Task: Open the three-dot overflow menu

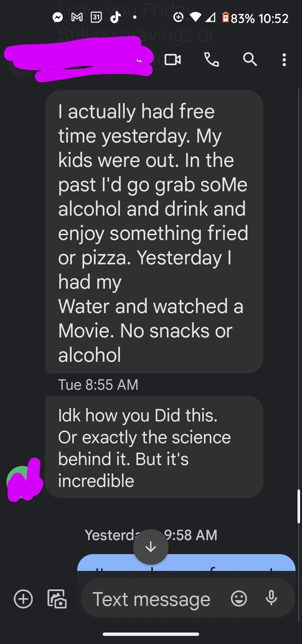Action: pyautogui.click(x=284, y=60)
